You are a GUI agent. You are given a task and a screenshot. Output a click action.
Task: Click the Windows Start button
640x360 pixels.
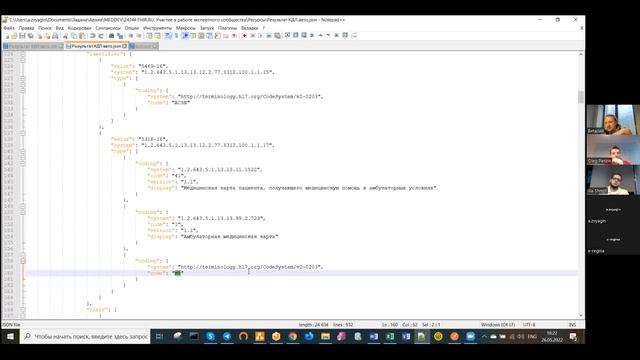point(10,337)
